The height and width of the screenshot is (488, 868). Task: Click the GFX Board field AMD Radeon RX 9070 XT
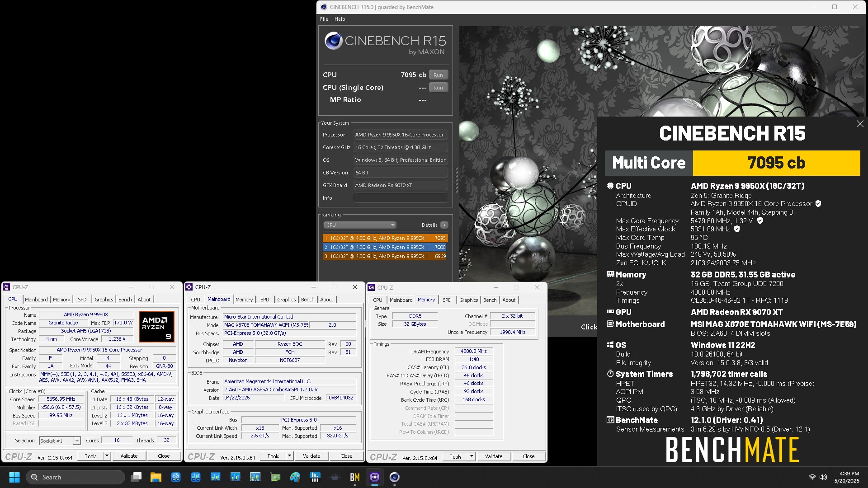[x=401, y=185]
